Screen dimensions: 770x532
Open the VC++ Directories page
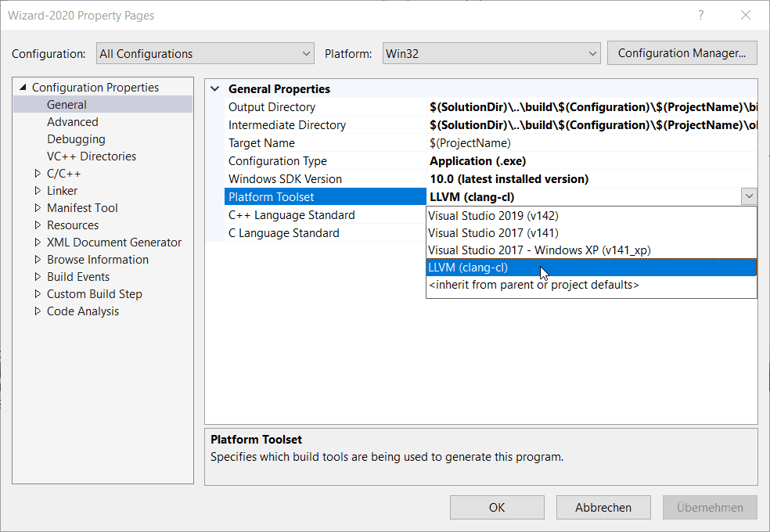click(x=92, y=156)
